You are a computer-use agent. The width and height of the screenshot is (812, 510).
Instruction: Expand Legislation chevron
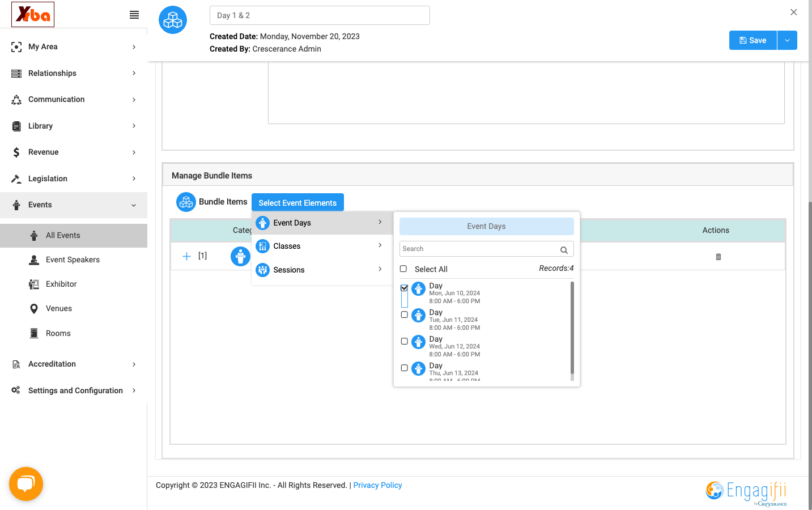134,178
